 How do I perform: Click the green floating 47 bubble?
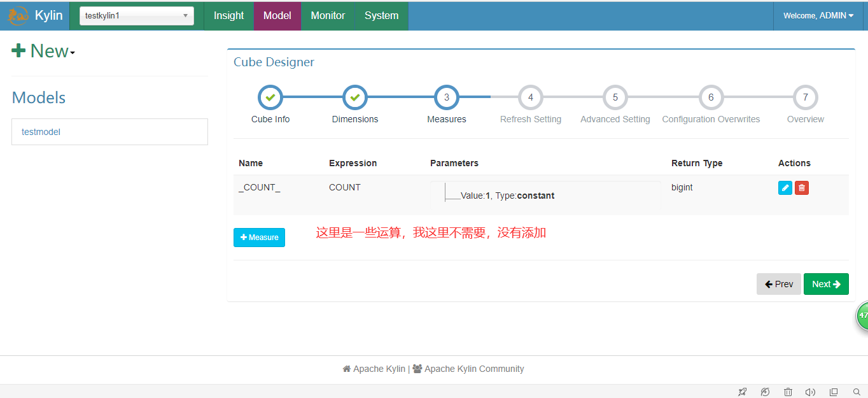tap(862, 316)
